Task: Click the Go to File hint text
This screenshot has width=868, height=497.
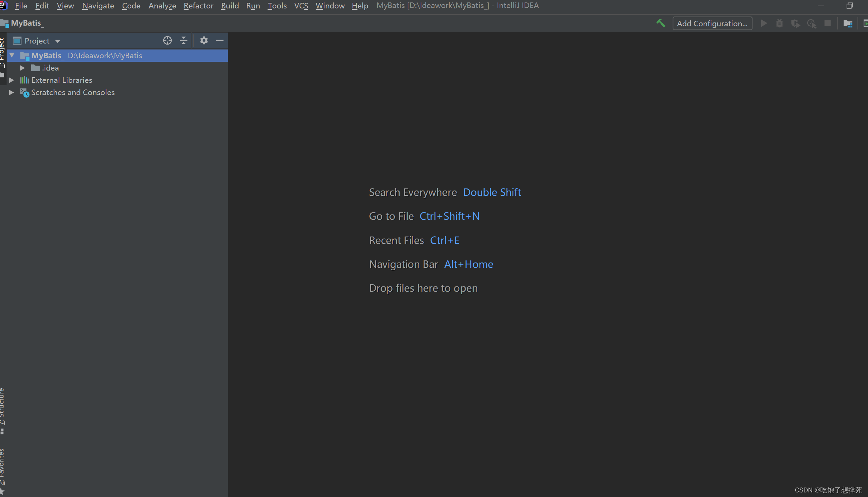Action: coord(391,216)
